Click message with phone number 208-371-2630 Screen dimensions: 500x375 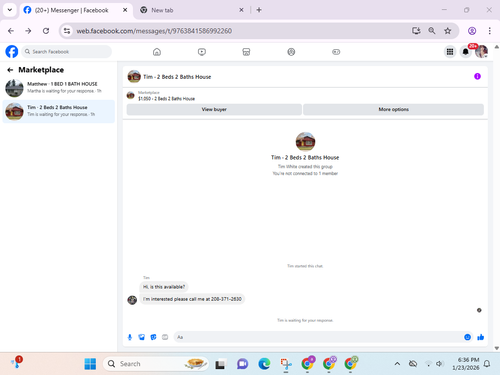click(192, 299)
